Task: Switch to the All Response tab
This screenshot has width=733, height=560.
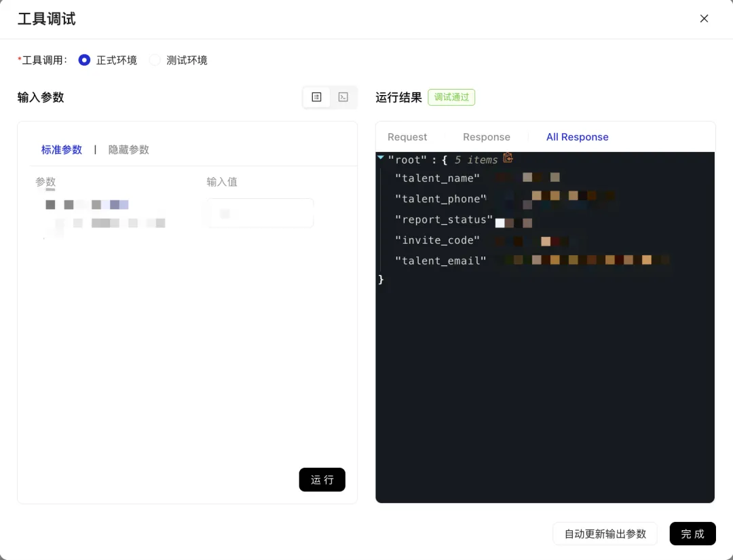Action: (578, 137)
